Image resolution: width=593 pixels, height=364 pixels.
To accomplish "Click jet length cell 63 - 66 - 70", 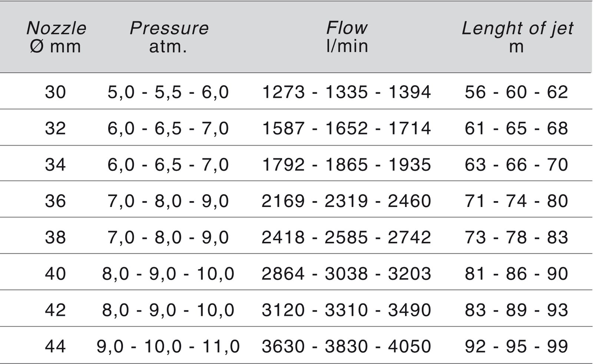I will 516,164.
